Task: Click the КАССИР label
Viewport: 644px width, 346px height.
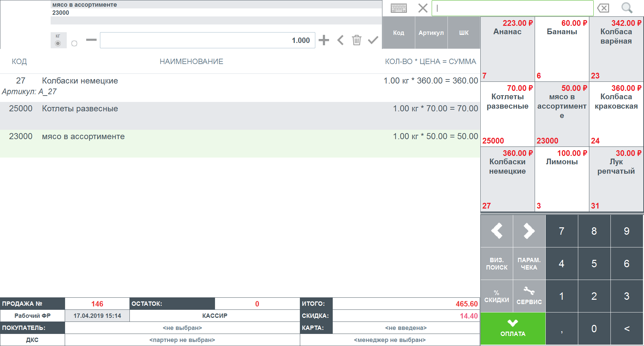Action: [x=215, y=315]
